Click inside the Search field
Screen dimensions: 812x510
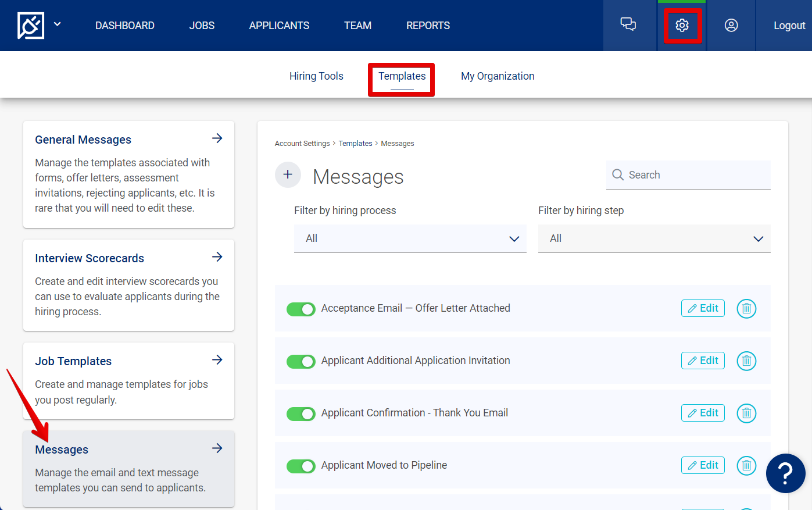coord(688,174)
